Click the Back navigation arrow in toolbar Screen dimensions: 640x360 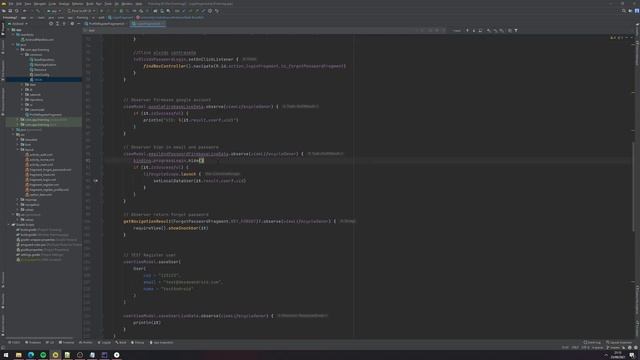24,11
